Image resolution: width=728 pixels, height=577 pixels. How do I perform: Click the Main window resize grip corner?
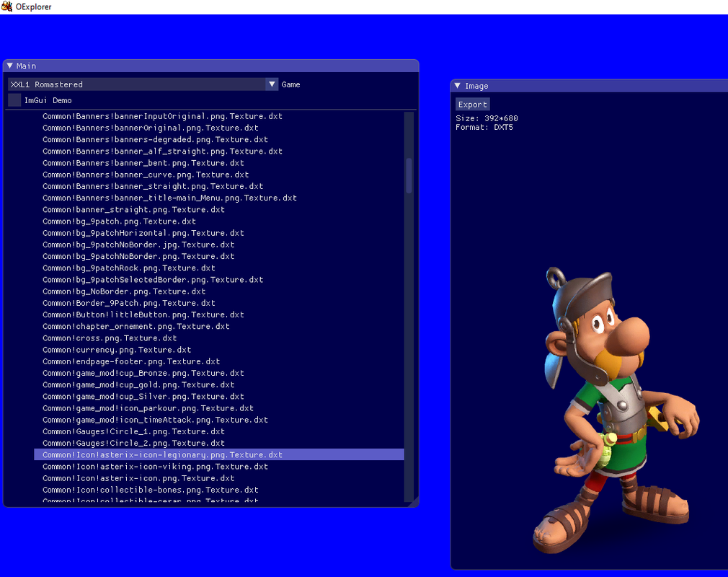[414, 502]
